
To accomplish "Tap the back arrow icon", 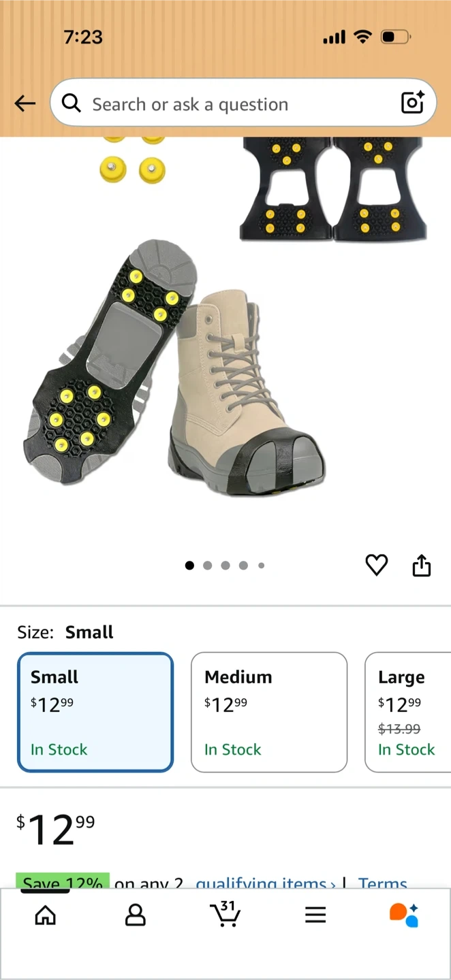I will [x=25, y=103].
